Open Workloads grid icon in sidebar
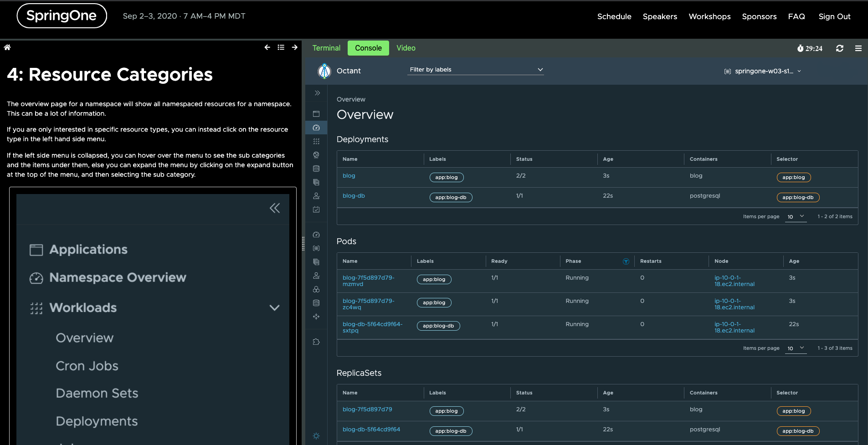 [316, 141]
